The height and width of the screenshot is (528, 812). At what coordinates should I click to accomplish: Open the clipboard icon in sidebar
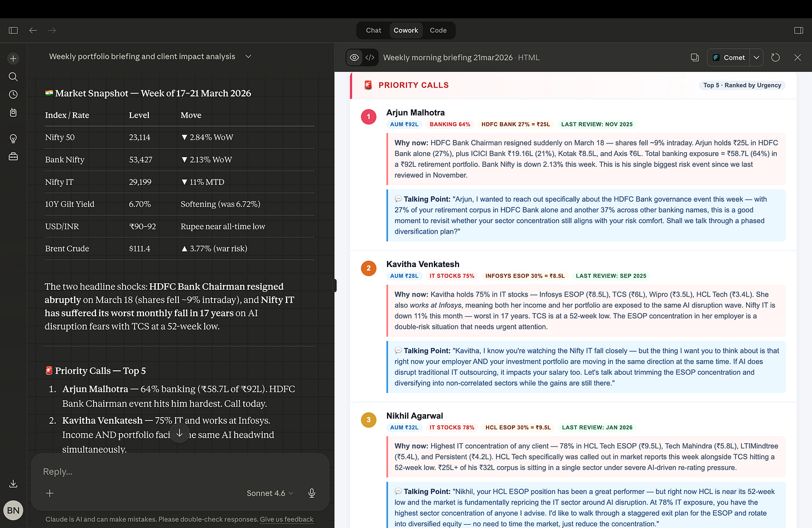13,112
